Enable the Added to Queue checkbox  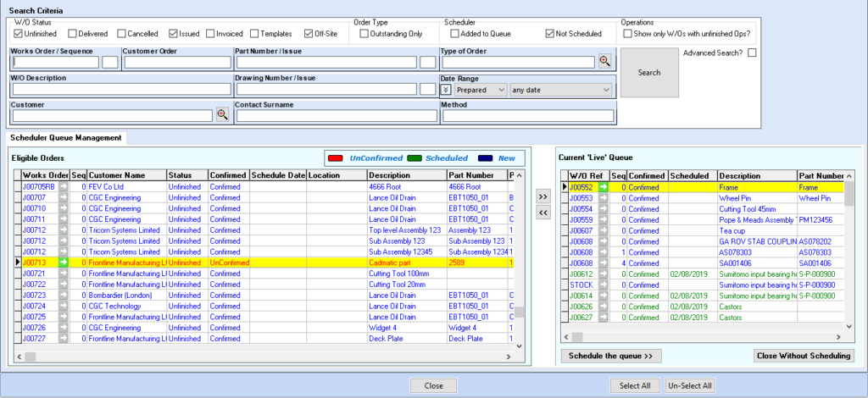pyautogui.click(x=453, y=34)
